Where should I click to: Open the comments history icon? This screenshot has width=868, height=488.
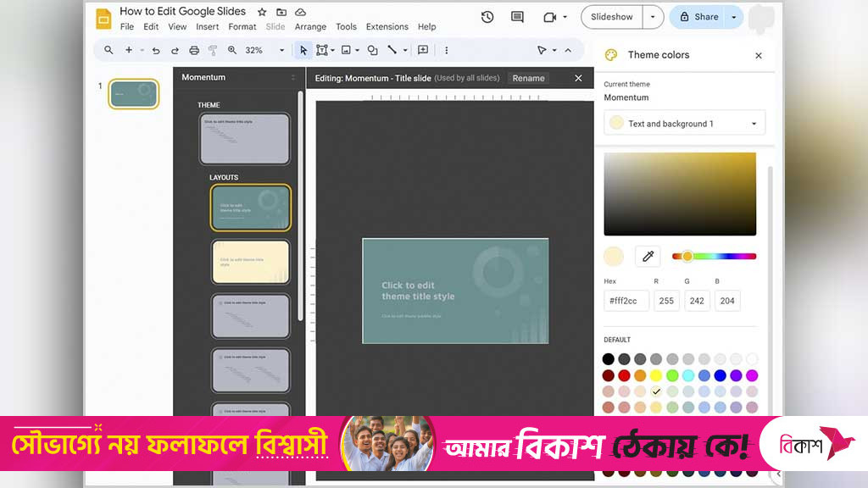tap(517, 17)
